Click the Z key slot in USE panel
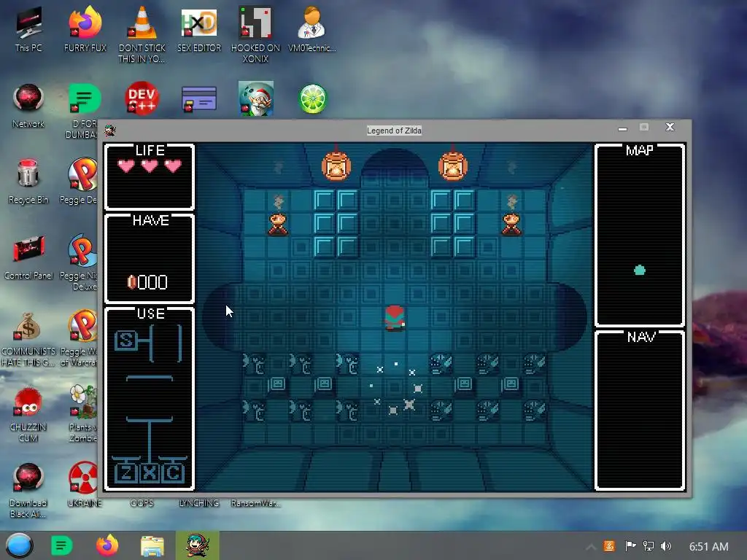This screenshot has height=560, width=747. [x=125, y=472]
